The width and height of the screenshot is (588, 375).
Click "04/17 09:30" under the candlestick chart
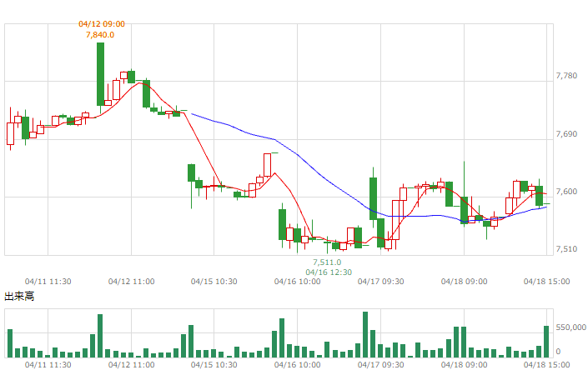(381, 282)
